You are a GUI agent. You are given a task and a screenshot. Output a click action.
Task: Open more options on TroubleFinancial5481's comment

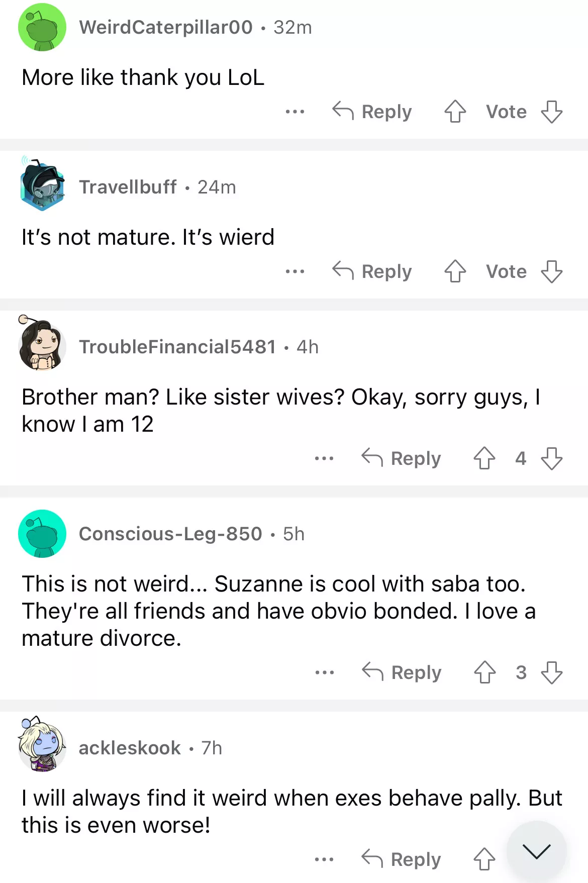point(324,458)
